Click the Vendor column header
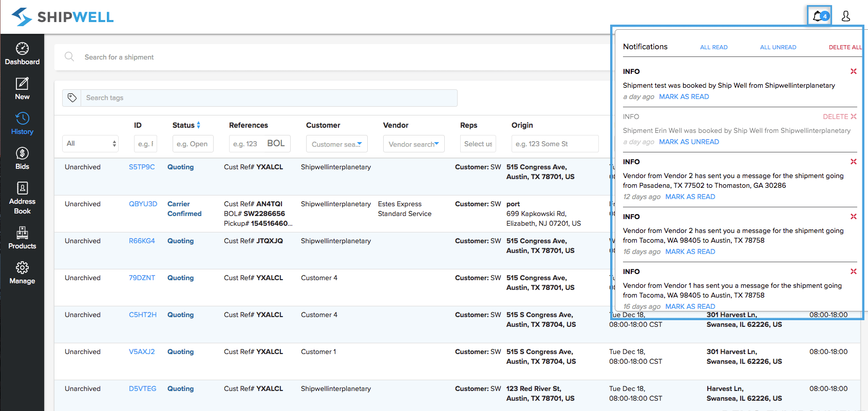The width and height of the screenshot is (868, 411). [x=395, y=125]
